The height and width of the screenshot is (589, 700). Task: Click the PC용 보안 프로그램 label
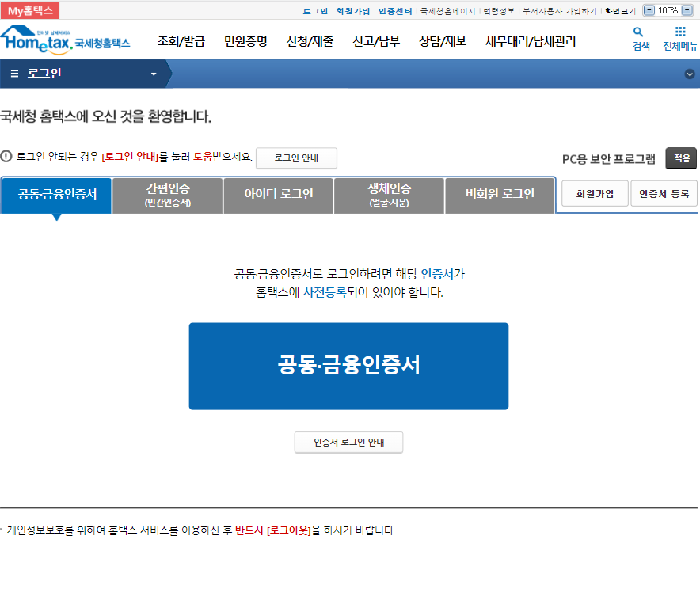tap(608, 159)
